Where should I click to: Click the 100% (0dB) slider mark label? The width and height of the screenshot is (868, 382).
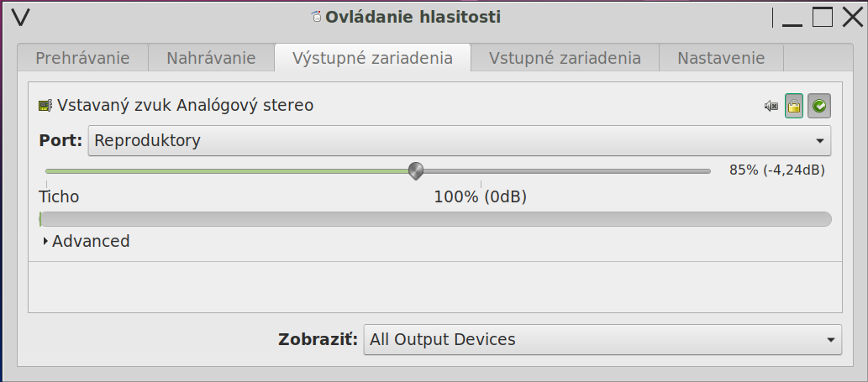(480, 197)
